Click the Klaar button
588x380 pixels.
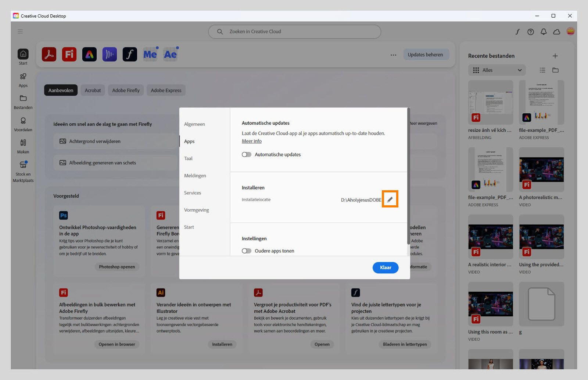coord(386,267)
